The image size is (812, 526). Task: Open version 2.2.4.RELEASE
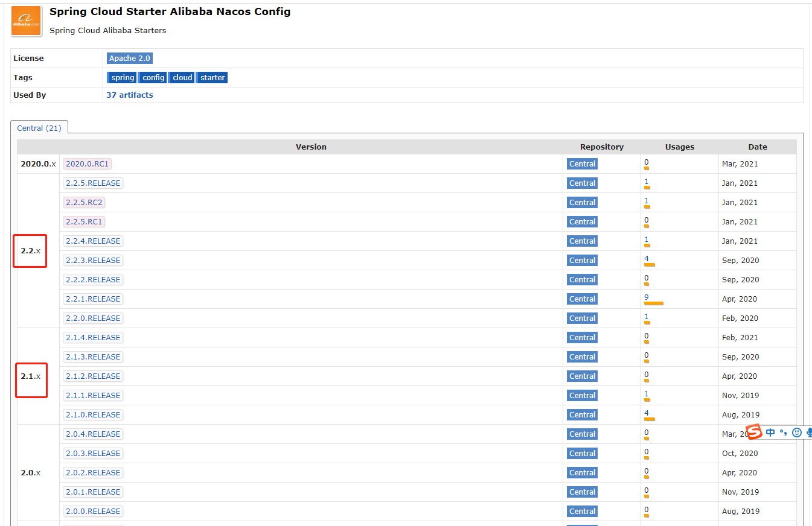click(93, 241)
